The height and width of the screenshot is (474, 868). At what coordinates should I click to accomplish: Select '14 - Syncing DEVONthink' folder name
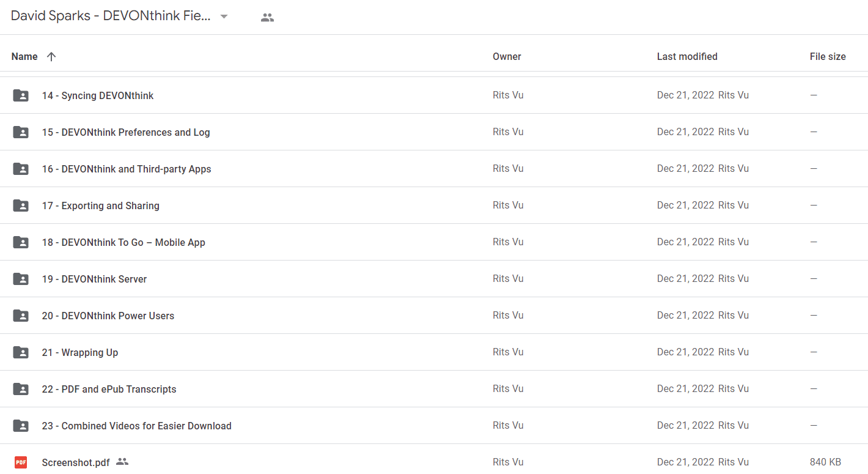[98, 95]
